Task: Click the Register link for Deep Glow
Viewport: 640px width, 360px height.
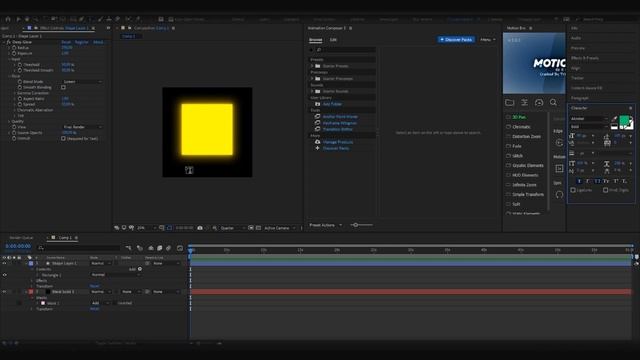Action: tap(81, 42)
